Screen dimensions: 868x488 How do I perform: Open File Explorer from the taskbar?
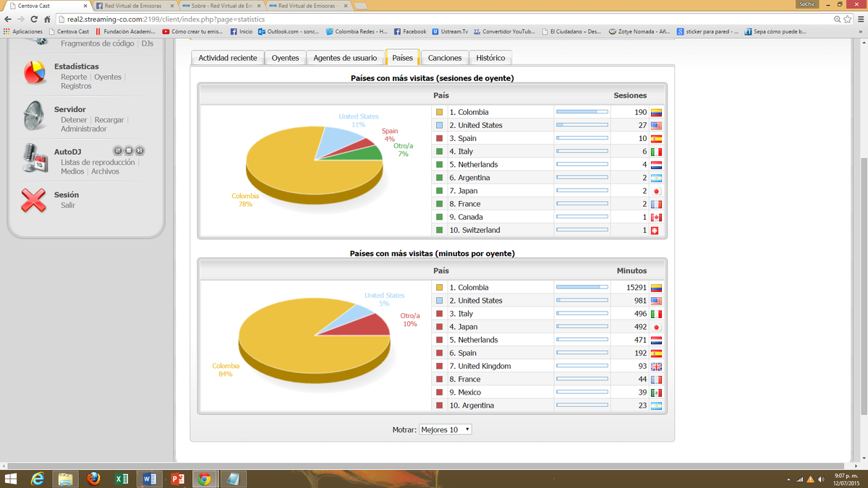tap(65, 479)
